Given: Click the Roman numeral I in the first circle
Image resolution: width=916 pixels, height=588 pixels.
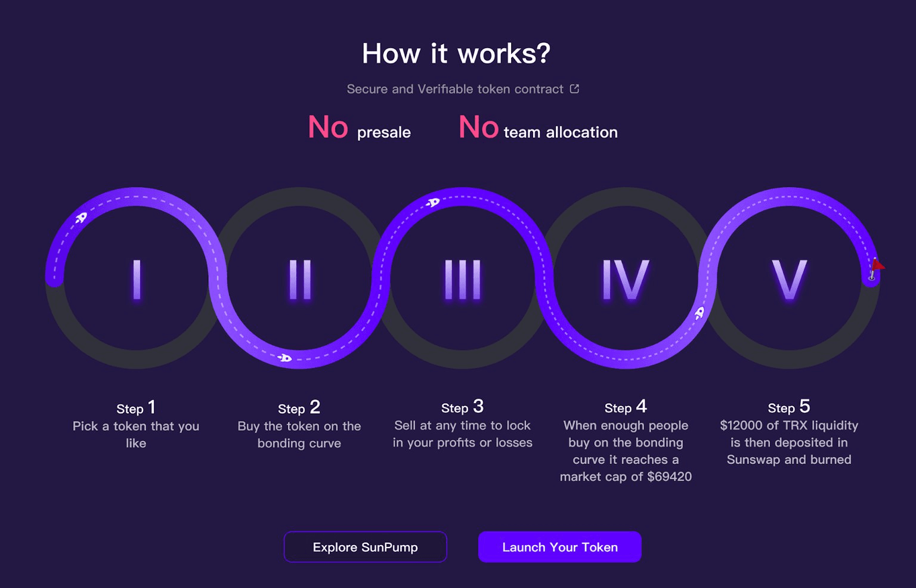Looking at the screenshot, I should [137, 279].
